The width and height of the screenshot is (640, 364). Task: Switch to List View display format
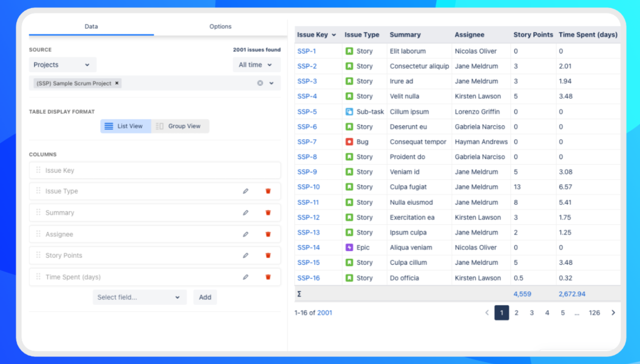pyautogui.click(x=125, y=126)
